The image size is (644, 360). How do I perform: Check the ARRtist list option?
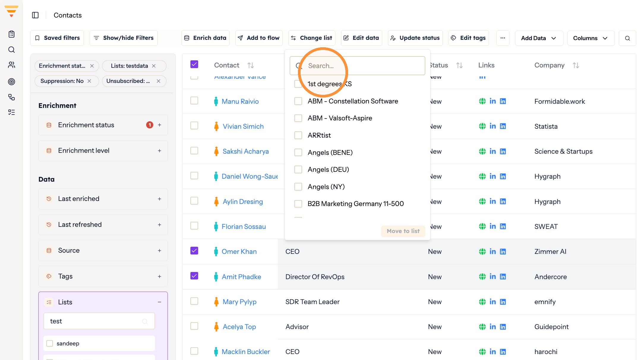[x=298, y=136]
